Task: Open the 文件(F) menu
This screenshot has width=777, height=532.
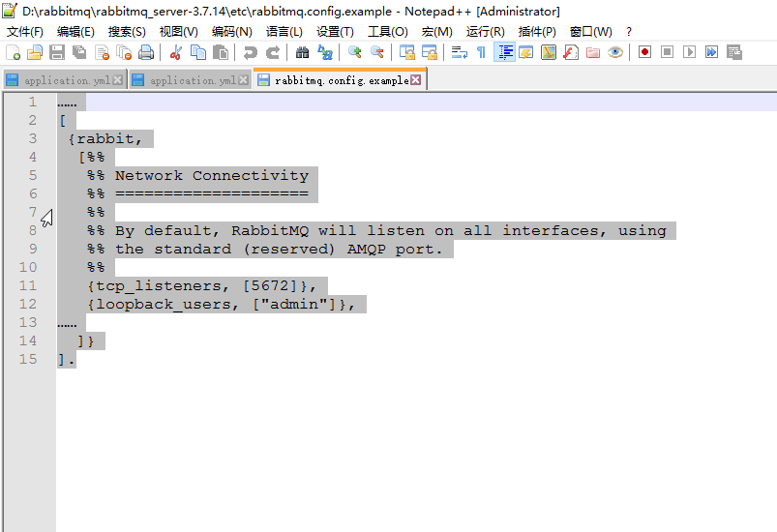Action: click(25, 32)
